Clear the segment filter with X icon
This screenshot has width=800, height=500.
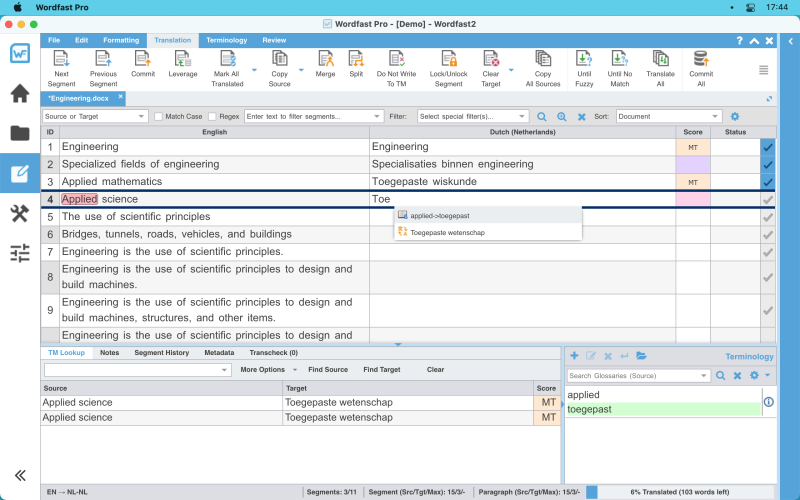(x=581, y=117)
